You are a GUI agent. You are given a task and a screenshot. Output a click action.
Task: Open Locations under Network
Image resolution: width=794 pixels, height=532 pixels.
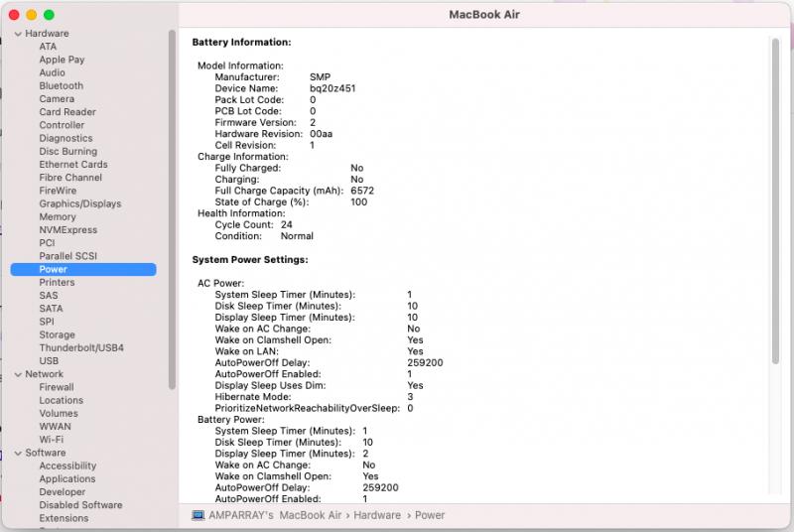point(61,401)
